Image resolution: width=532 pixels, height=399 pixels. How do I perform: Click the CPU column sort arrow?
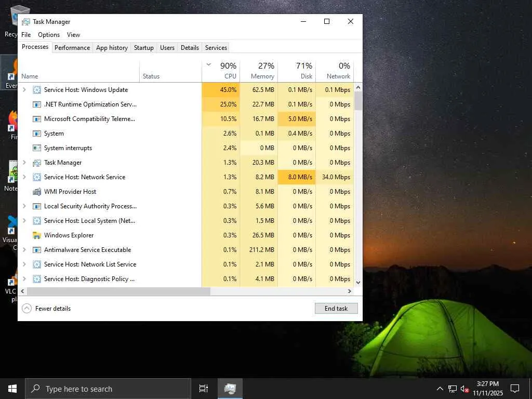(209, 64)
